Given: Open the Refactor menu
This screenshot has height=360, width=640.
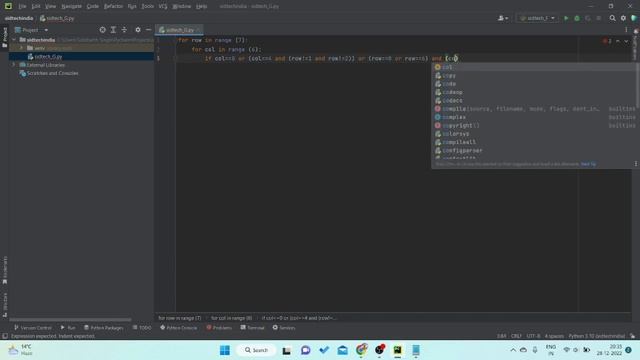Looking at the screenshot, I should pyautogui.click(x=113, y=6).
